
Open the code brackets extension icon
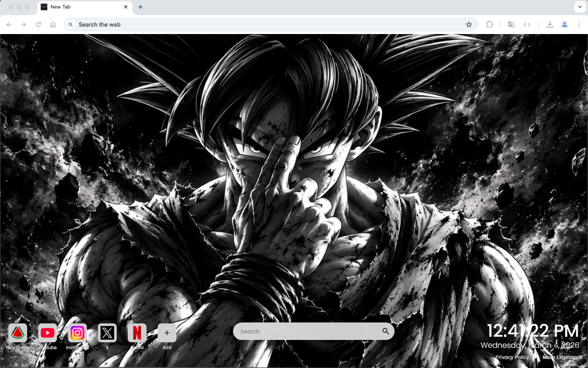pyautogui.click(x=527, y=24)
